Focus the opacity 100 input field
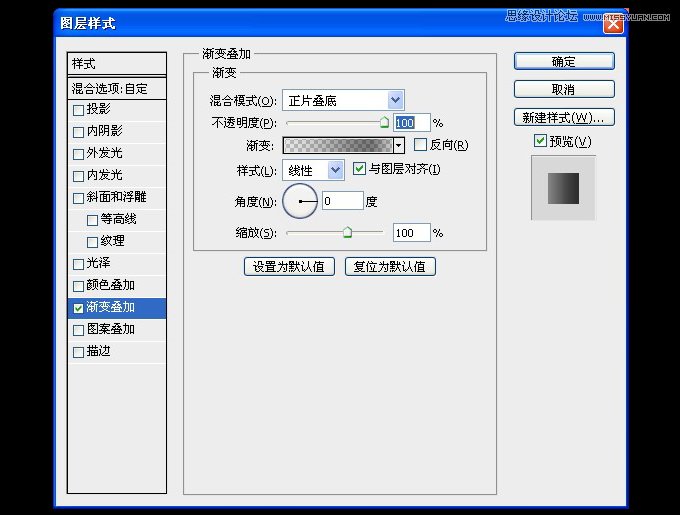680x515 pixels. coord(412,123)
